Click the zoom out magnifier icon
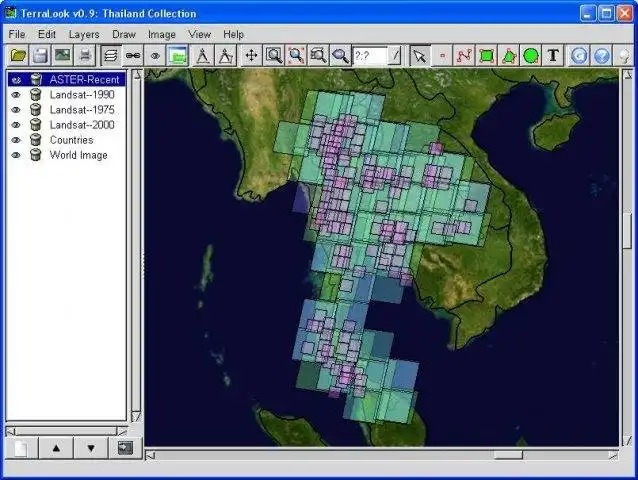 [x=340, y=55]
